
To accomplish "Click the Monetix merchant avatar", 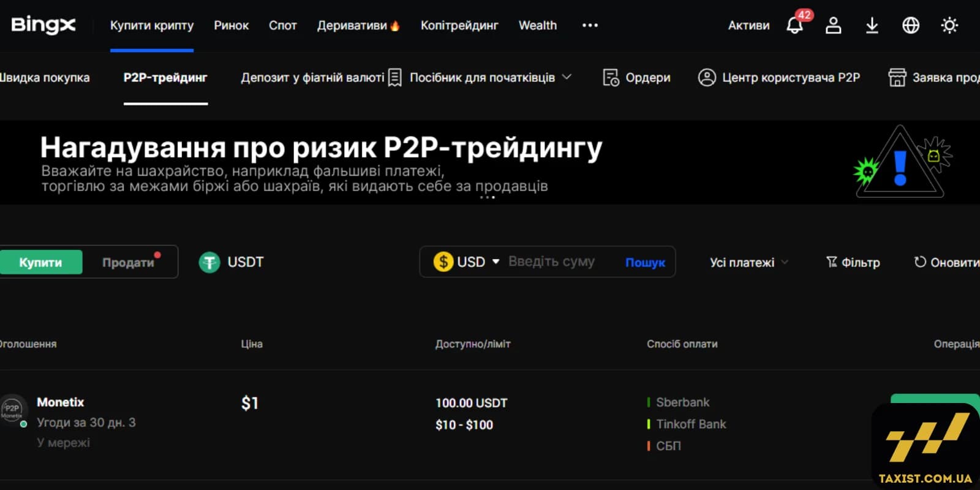I will pos(12,410).
